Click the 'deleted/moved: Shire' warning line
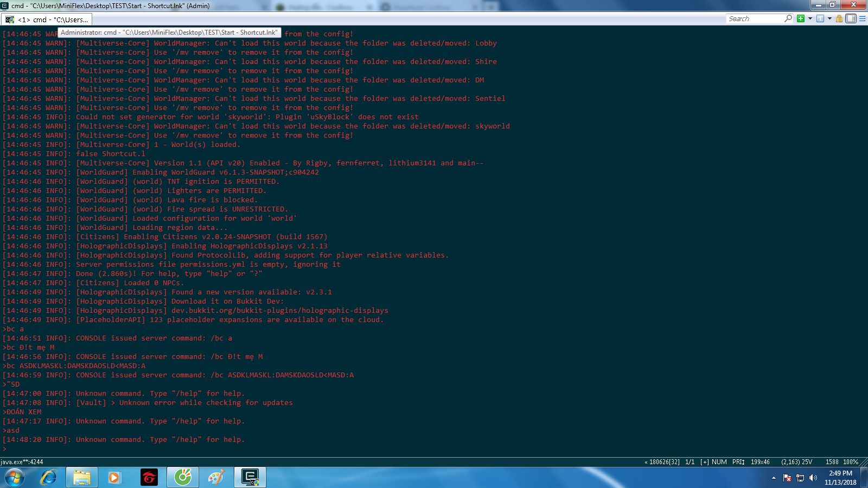Image resolution: width=868 pixels, height=488 pixels. click(x=250, y=62)
